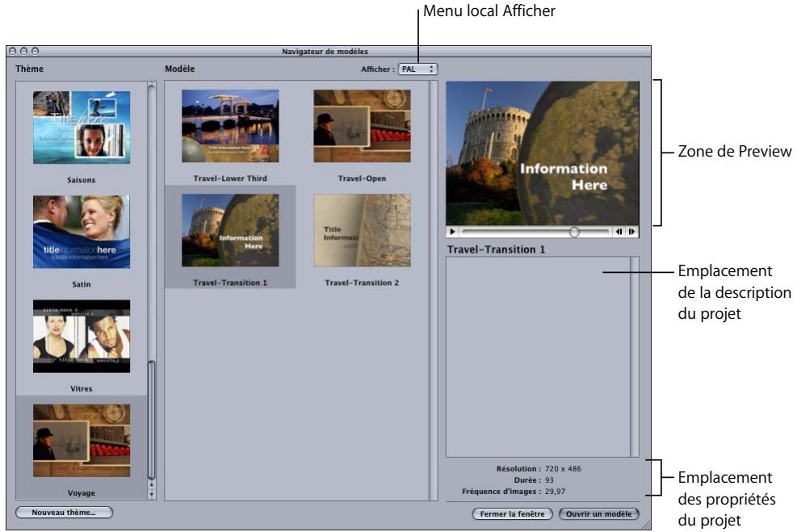
Task: Select the Travel-Transition 1 template
Action: click(x=230, y=230)
